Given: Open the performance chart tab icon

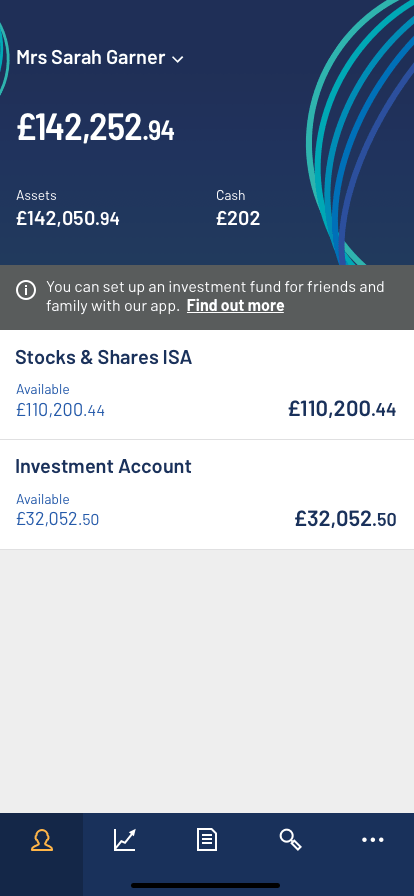Looking at the screenshot, I should click(x=124, y=840).
